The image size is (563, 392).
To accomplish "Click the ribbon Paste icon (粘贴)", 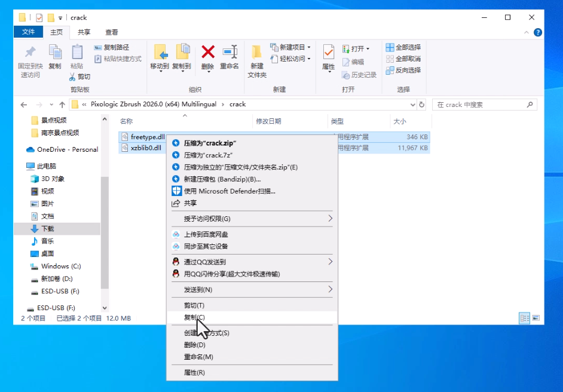I will point(77,53).
